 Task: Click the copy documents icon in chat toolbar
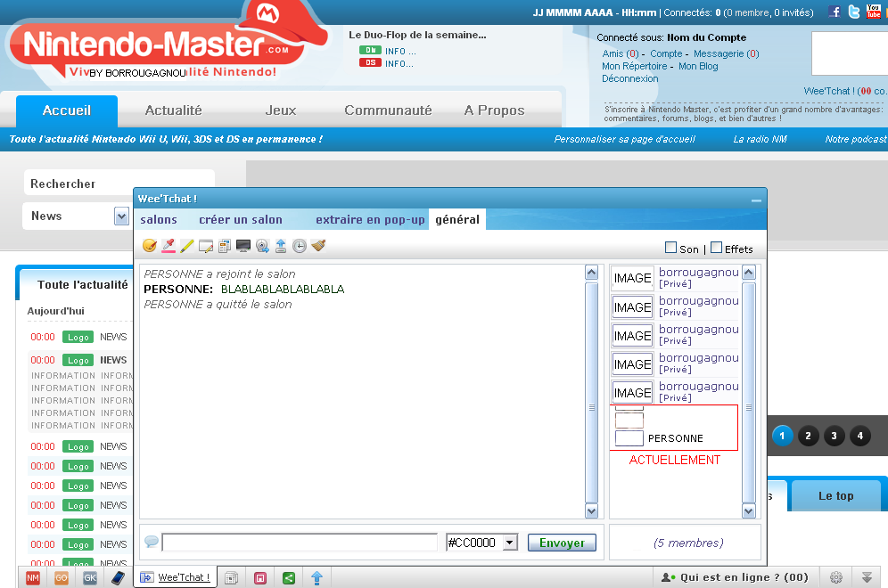click(225, 246)
